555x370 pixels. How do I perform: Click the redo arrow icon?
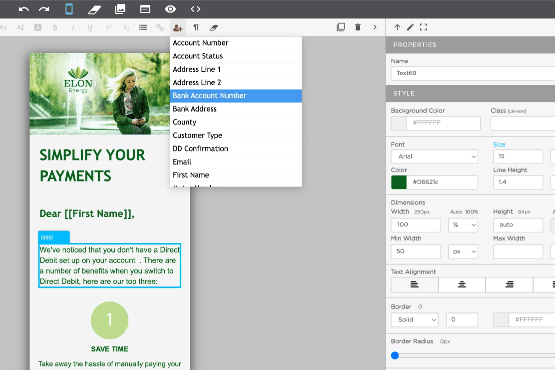[x=44, y=9]
